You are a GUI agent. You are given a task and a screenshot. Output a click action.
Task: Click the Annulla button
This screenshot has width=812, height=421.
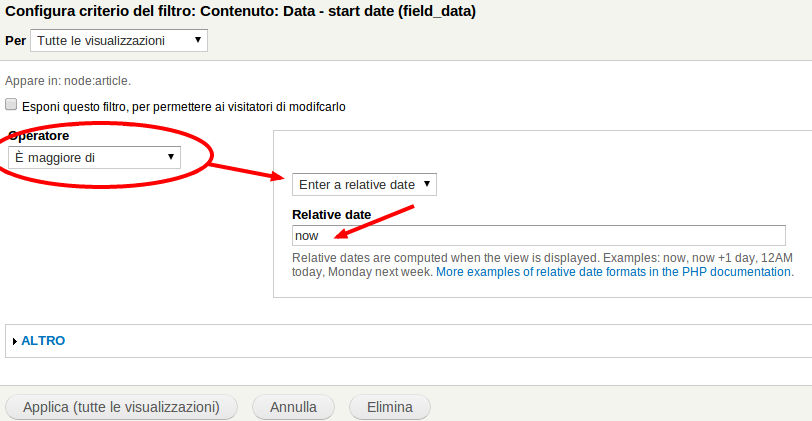(293, 407)
